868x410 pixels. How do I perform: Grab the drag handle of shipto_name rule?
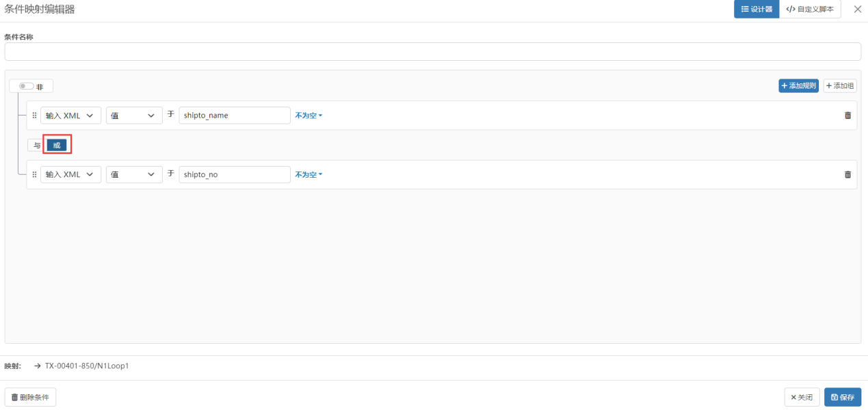(34, 115)
